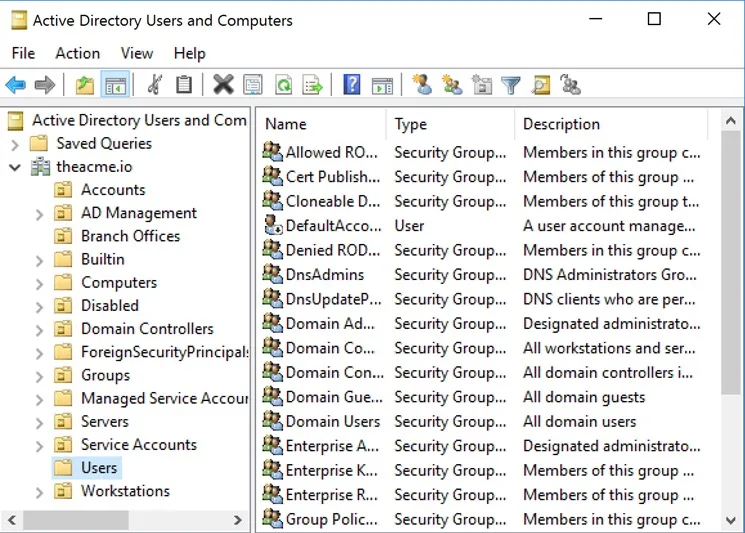Image resolution: width=745 pixels, height=533 pixels.
Task: Select the Domain Users group row
Action: (332, 422)
